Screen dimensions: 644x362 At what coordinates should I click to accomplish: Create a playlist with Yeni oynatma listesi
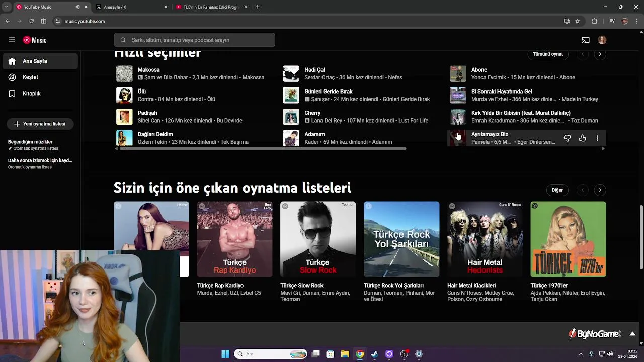[x=40, y=124]
